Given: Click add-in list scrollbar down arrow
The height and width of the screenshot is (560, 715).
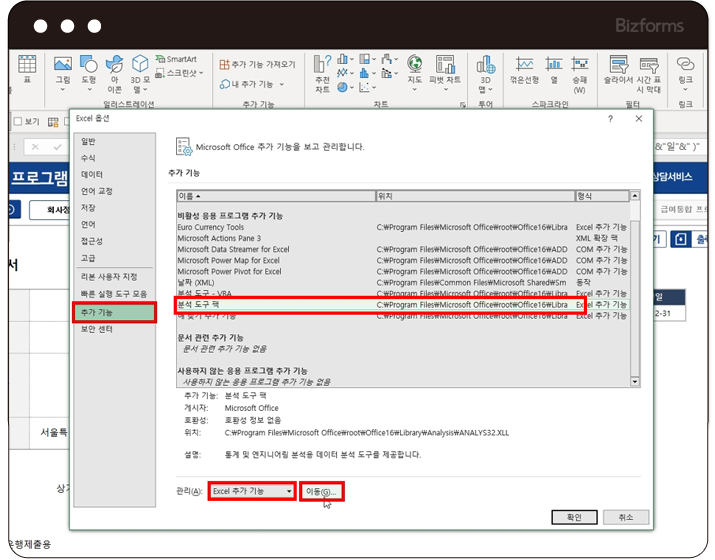Looking at the screenshot, I should pyautogui.click(x=635, y=382).
